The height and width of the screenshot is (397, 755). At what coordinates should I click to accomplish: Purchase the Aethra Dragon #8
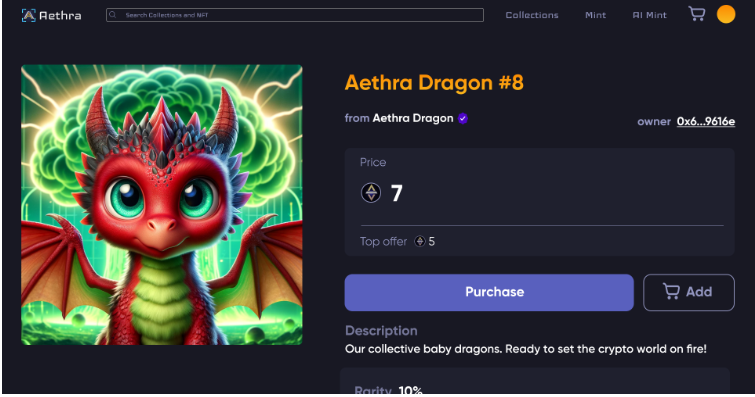pos(489,292)
